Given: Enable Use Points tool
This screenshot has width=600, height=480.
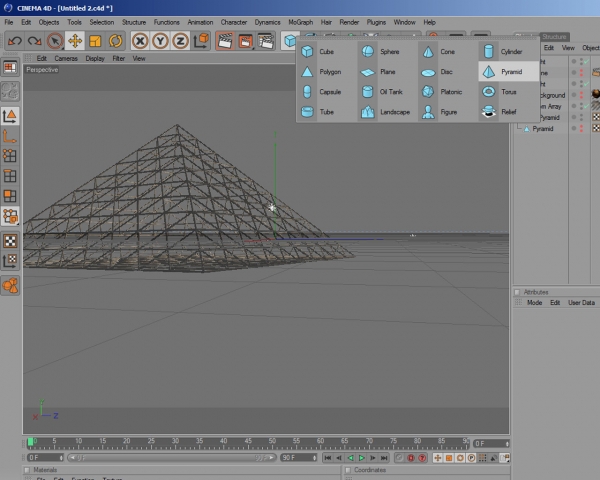Looking at the screenshot, I should [10, 156].
